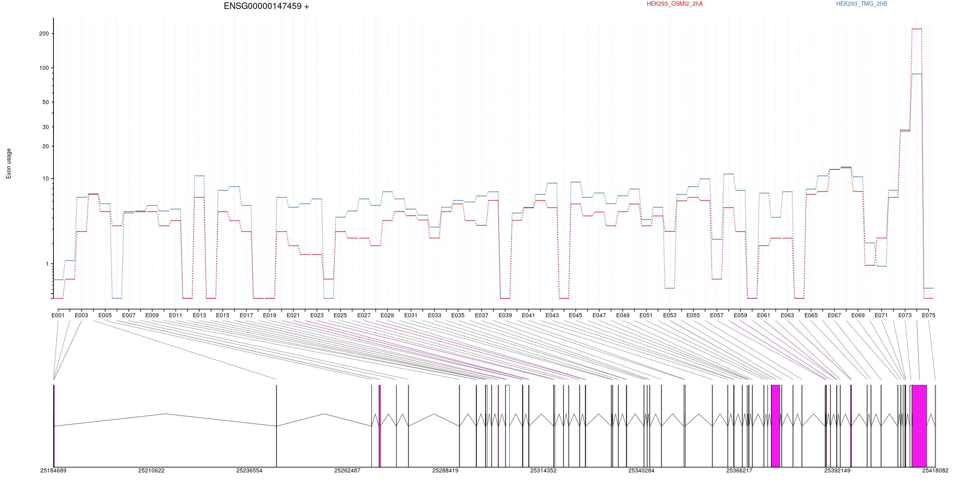Select exon label E027
The image size is (980, 490).
(364, 315)
